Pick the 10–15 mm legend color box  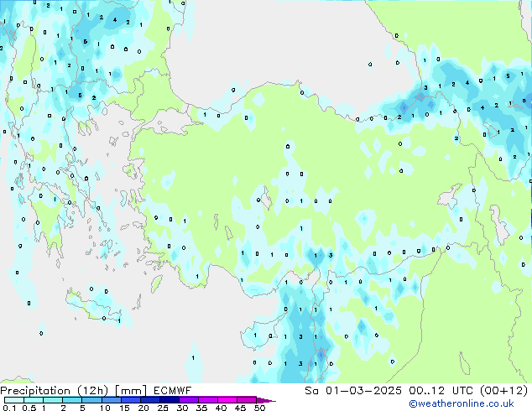111,400
